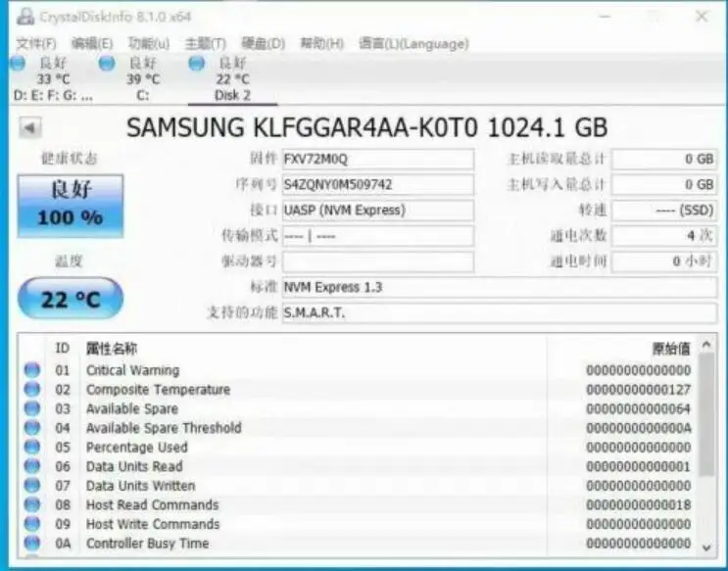Click the transfer mode field ---- | ----
This screenshot has width=728, height=571.
pyautogui.click(x=378, y=236)
